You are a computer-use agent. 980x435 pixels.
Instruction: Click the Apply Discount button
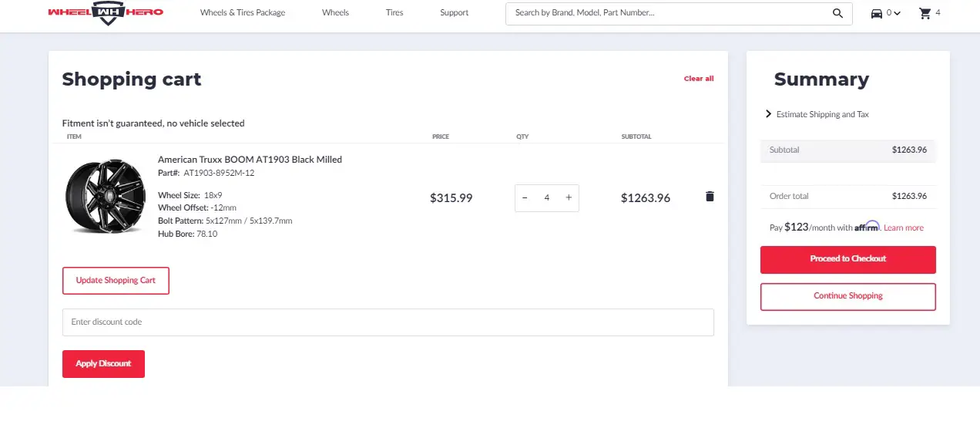point(103,364)
